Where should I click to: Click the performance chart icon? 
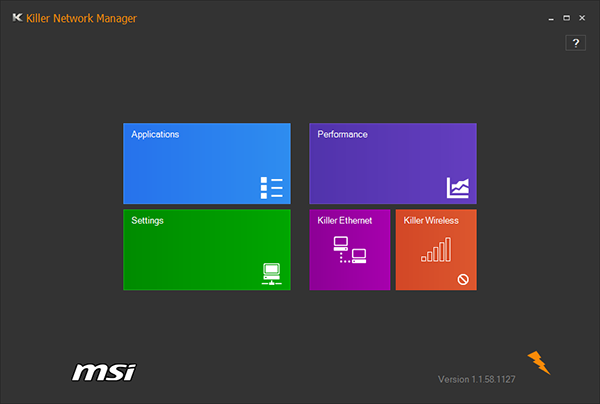[x=458, y=187]
